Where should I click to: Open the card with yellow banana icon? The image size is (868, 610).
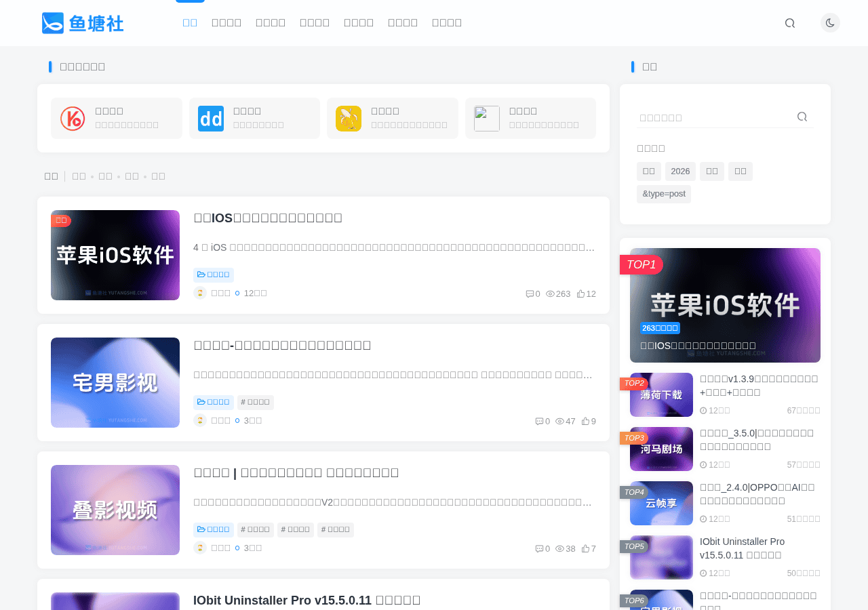[x=393, y=119]
